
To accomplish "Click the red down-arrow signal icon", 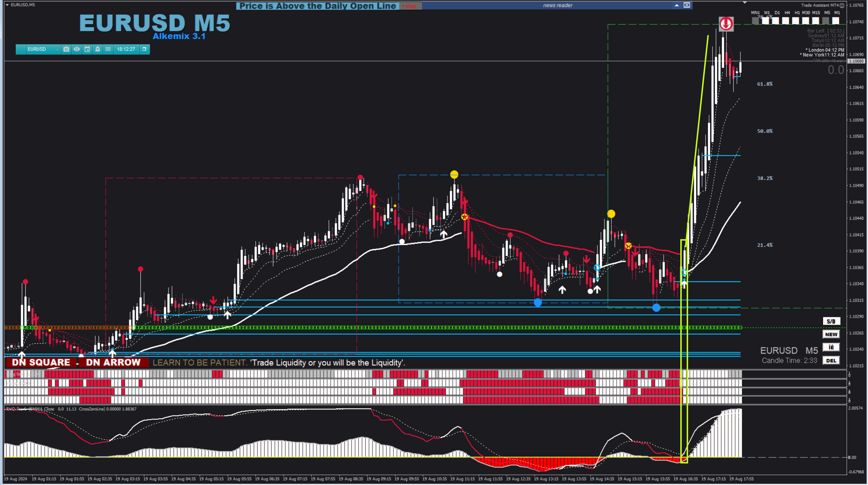I will 726,24.
